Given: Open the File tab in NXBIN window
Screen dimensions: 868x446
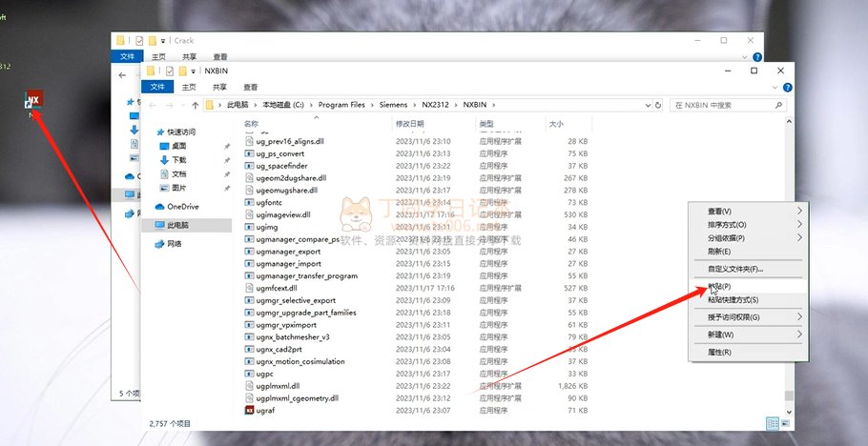Looking at the screenshot, I should [157, 87].
